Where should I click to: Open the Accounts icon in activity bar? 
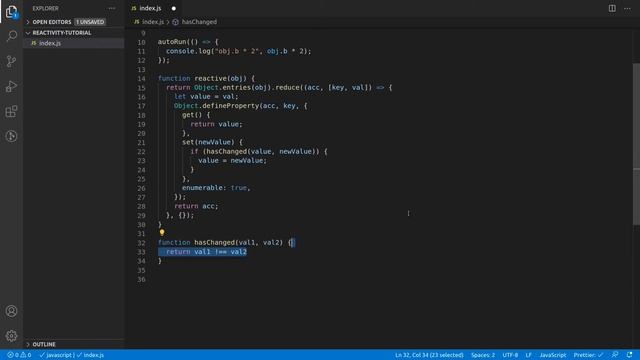[11, 311]
